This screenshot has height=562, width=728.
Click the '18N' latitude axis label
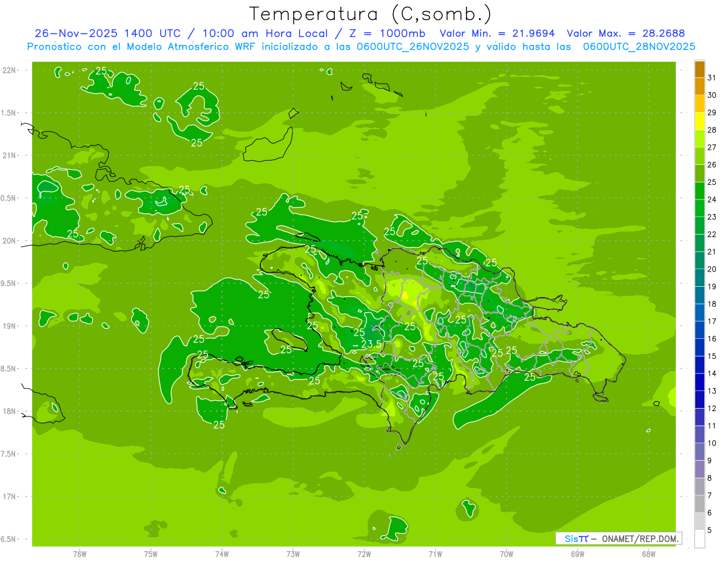[x=9, y=411]
